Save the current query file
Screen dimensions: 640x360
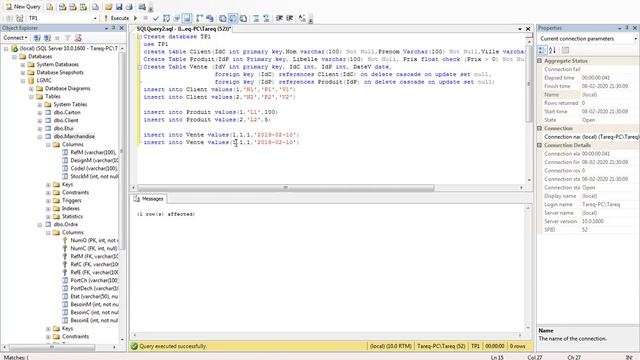(x=119, y=7)
